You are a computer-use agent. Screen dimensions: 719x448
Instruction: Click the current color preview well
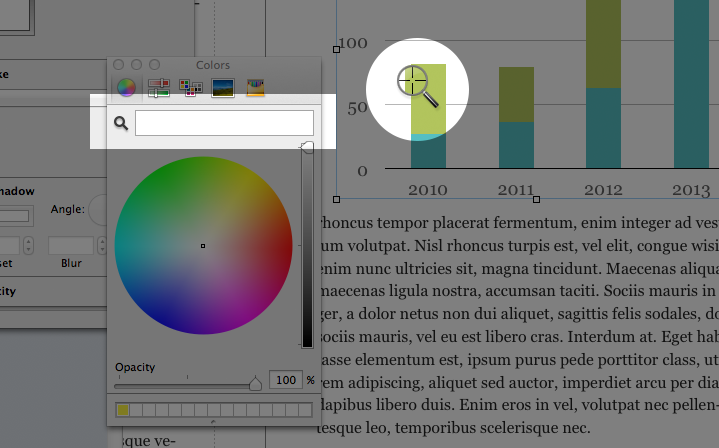pyautogui.click(x=224, y=123)
